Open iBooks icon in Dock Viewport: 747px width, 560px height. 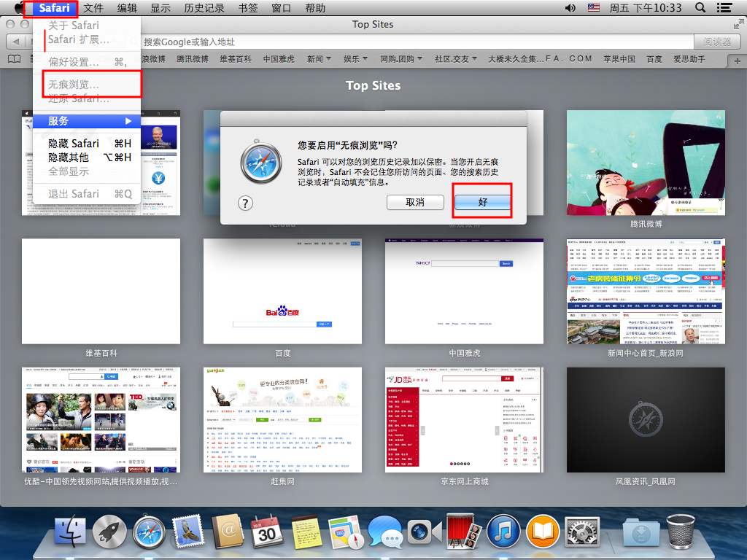point(543,532)
